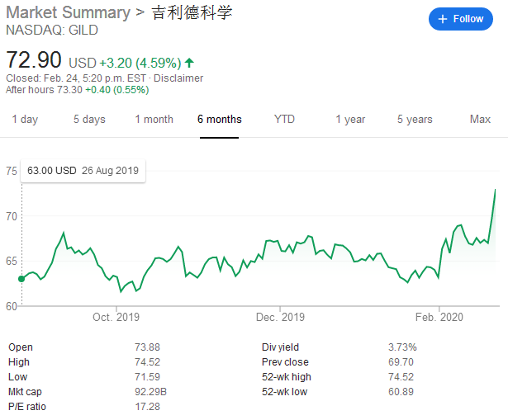This screenshot has height=420, width=508.
Task: Click the chart peak near Feb. 2020
Action: 495,190
